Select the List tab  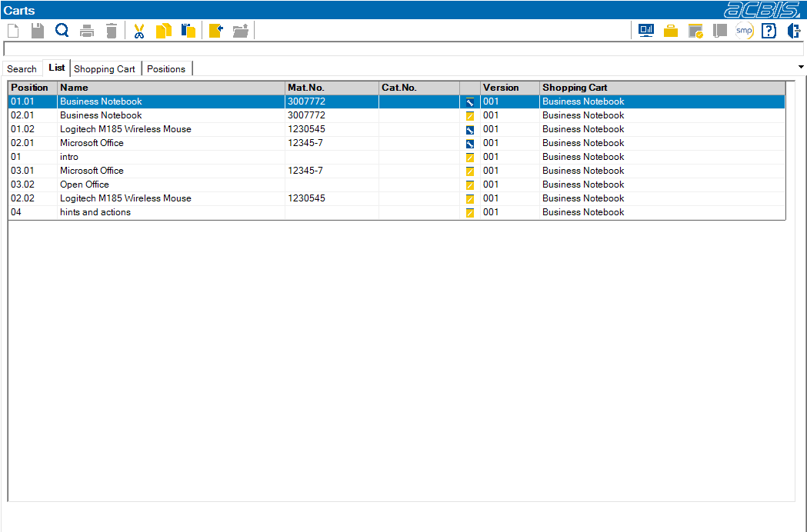coord(57,68)
